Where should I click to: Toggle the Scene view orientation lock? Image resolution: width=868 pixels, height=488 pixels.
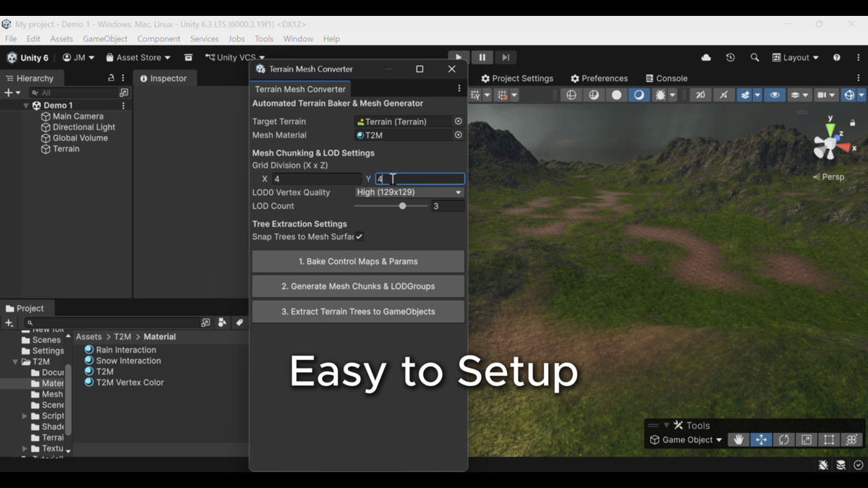854,123
